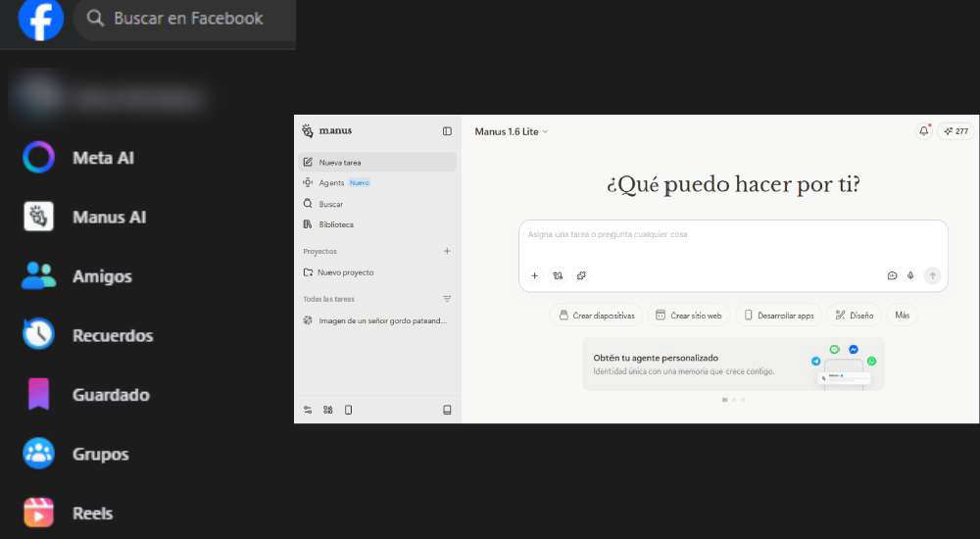Open the Recuerdos clock icon

[39, 335]
